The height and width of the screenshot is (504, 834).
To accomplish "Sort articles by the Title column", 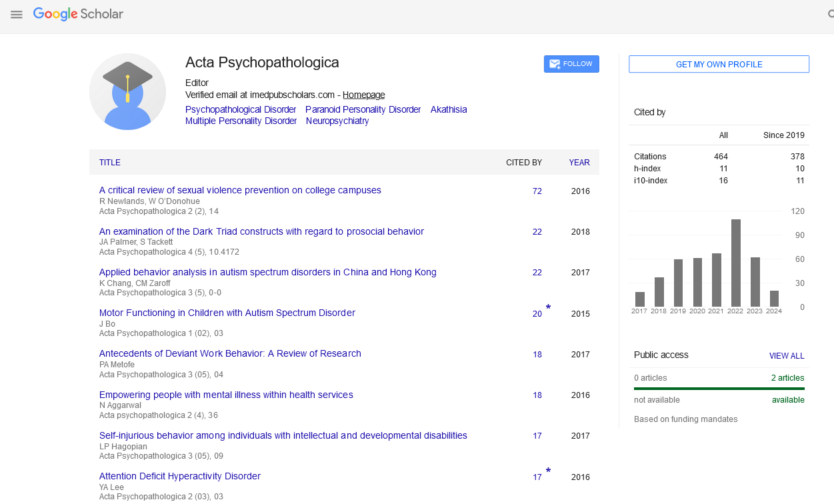I will pos(110,163).
